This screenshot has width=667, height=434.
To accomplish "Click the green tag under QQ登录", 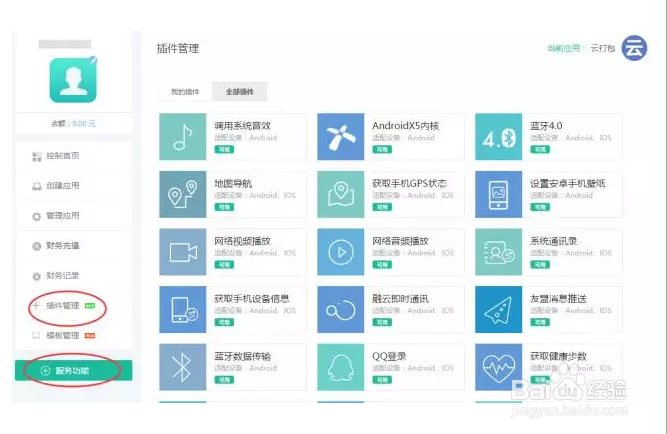I will coord(382,380).
